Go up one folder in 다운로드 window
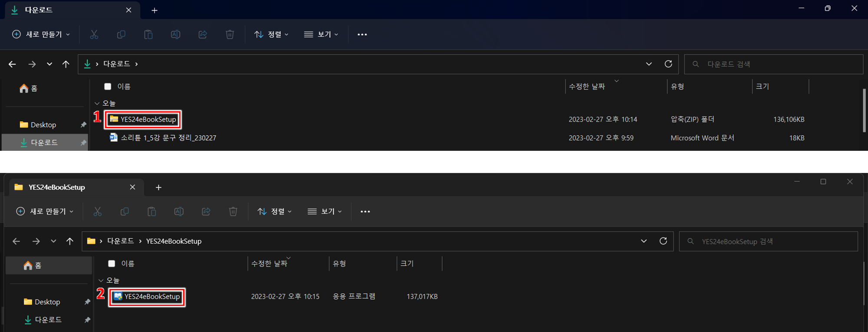The image size is (868, 332). point(66,64)
